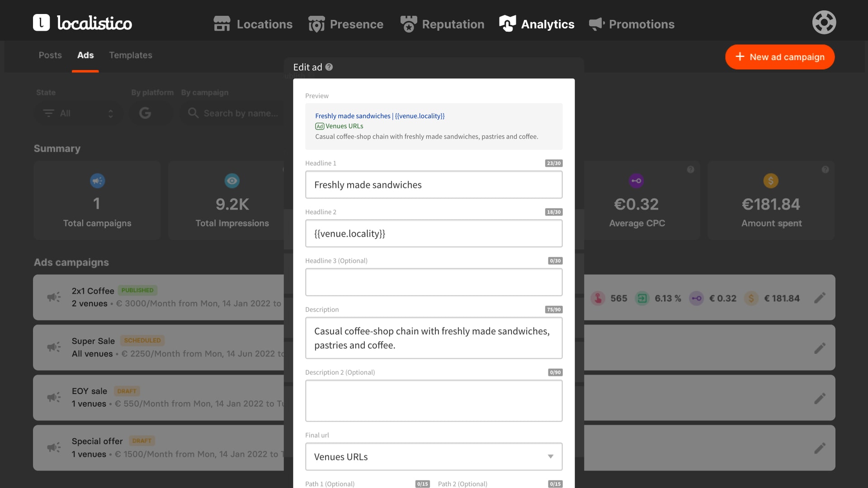
Task: Switch to the Posts tab
Action: [x=50, y=55]
